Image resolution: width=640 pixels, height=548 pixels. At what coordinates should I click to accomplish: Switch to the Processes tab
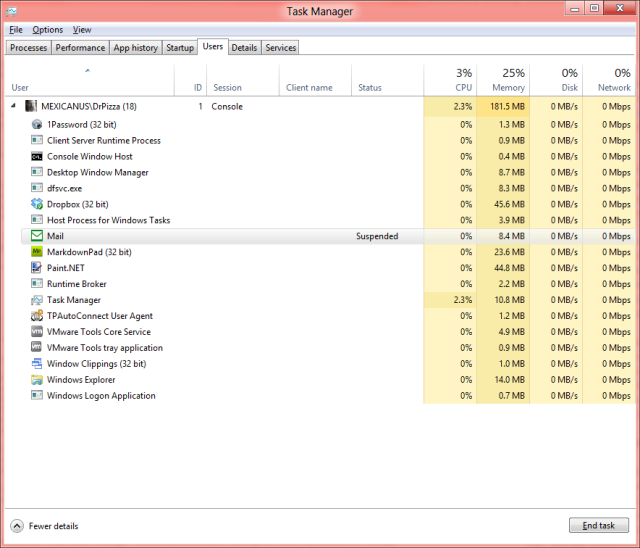[x=29, y=48]
